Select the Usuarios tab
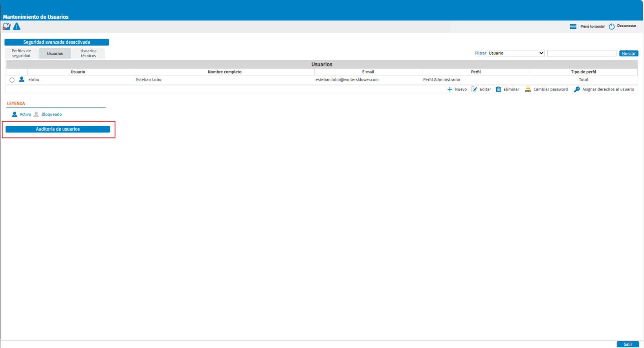644x348 pixels. 55,53
